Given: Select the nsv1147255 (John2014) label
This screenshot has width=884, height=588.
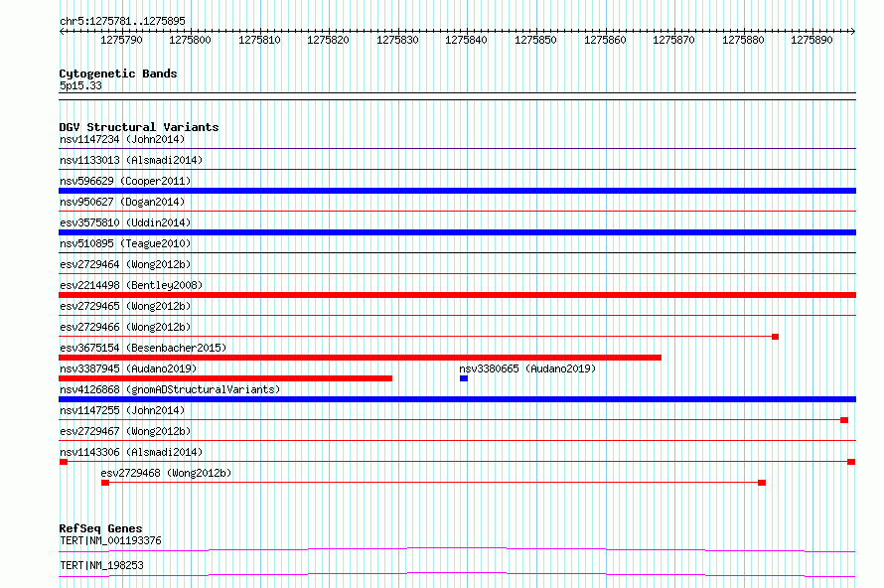Looking at the screenshot, I should coord(122,410).
